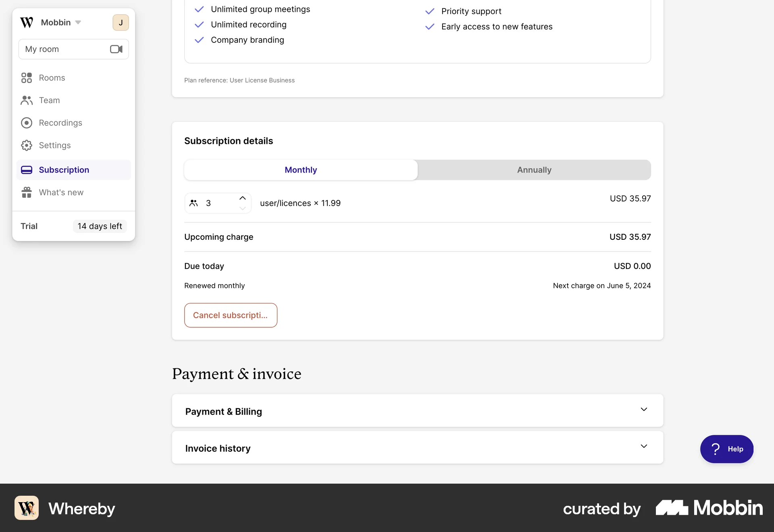Click the My room name field
This screenshot has width=774, height=532.
60,49
